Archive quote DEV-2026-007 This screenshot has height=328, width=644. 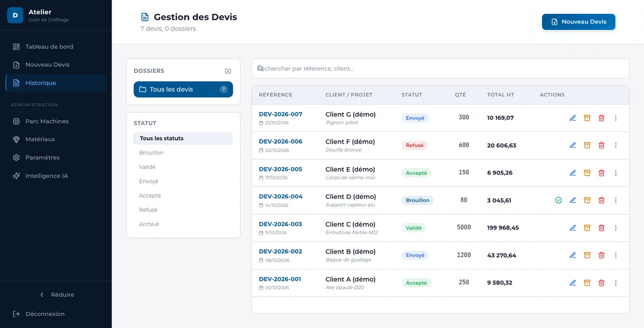tap(587, 118)
